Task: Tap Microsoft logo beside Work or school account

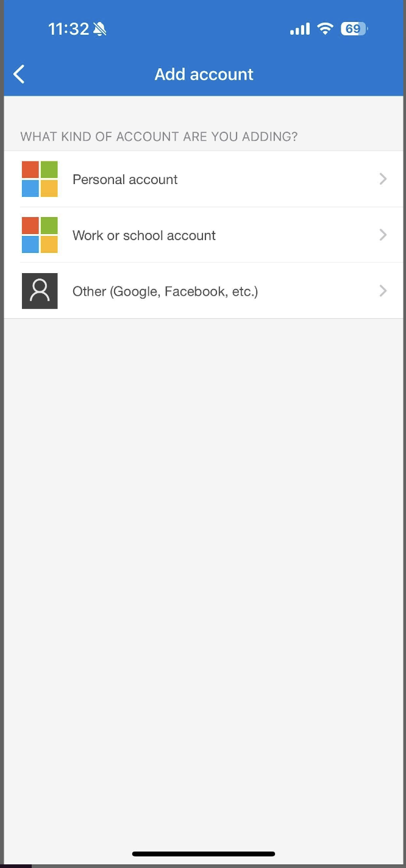Action: click(x=40, y=235)
